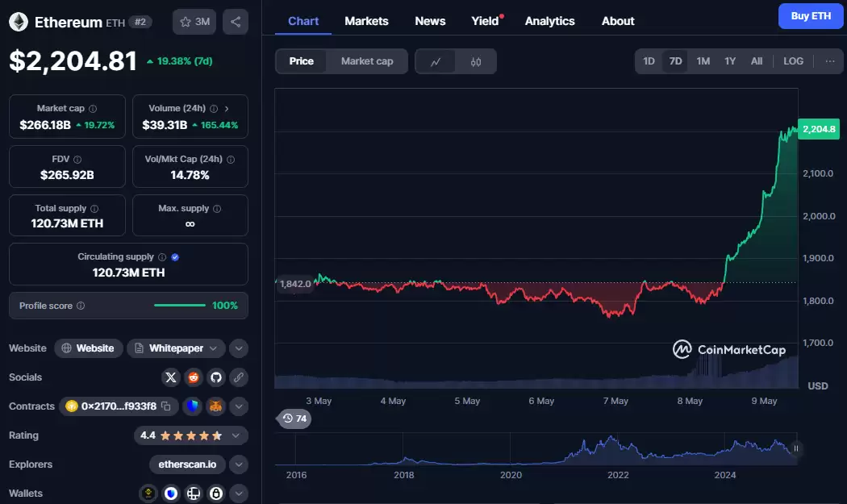
Task: Click the grid-pattern wallet icon in Wallets
Action: [x=194, y=494]
